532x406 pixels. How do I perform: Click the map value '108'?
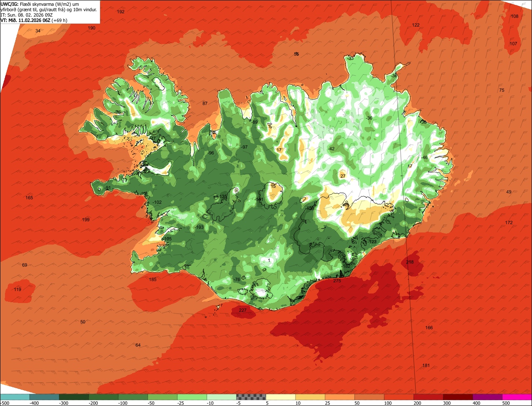point(515,16)
